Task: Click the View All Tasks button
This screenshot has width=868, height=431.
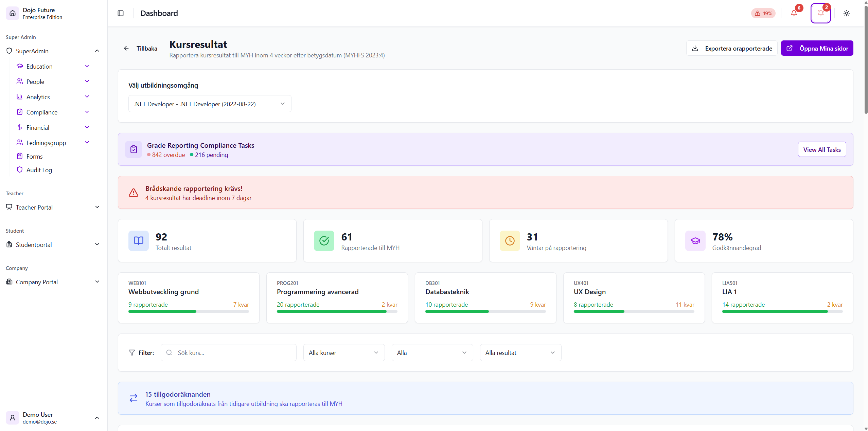Action: point(821,149)
